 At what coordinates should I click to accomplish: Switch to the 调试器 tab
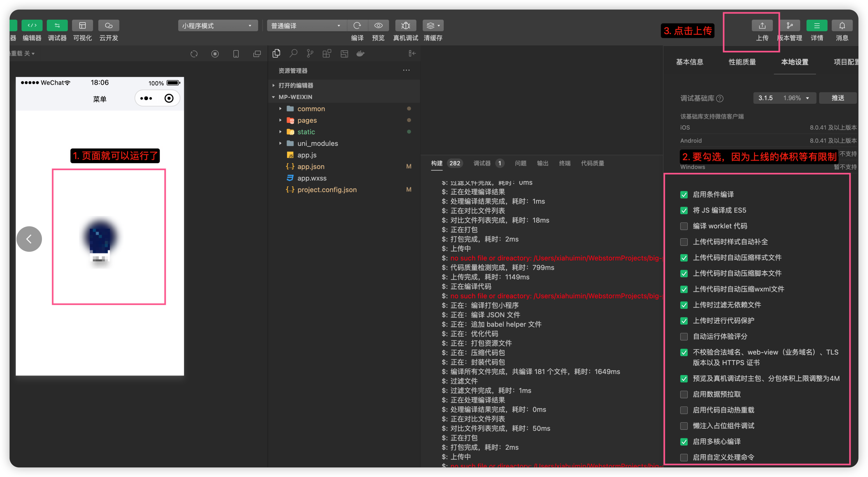482,163
